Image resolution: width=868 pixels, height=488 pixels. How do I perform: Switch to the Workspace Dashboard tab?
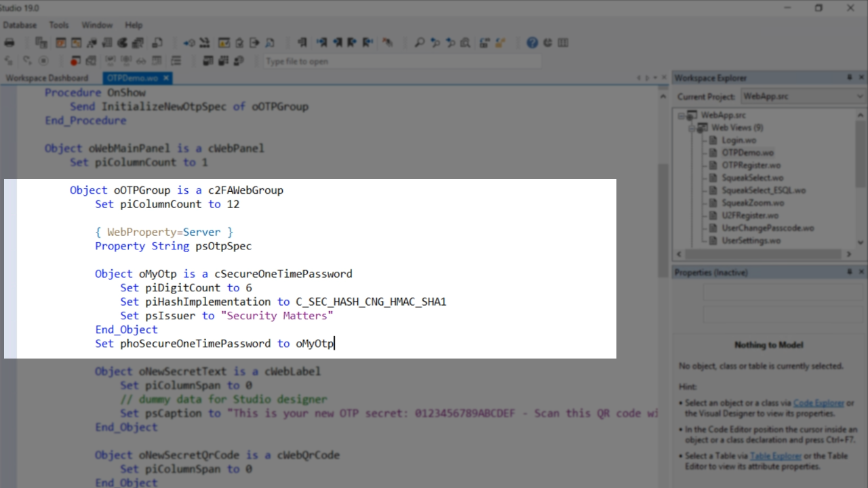[47, 78]
